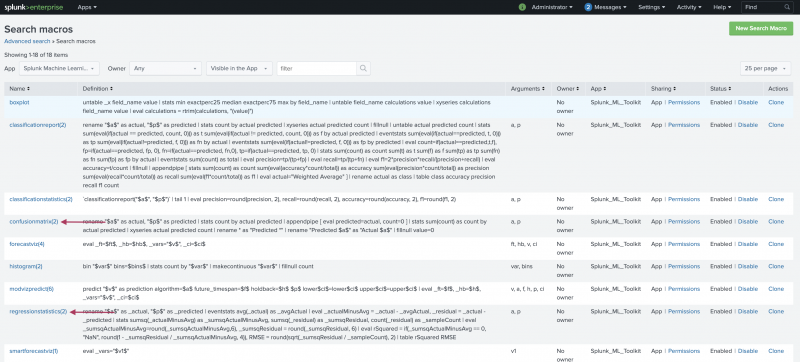The height and width of the screenshot is (362, 800).
Task: Click the magnifier in the Find box
Action: point(786,7)
